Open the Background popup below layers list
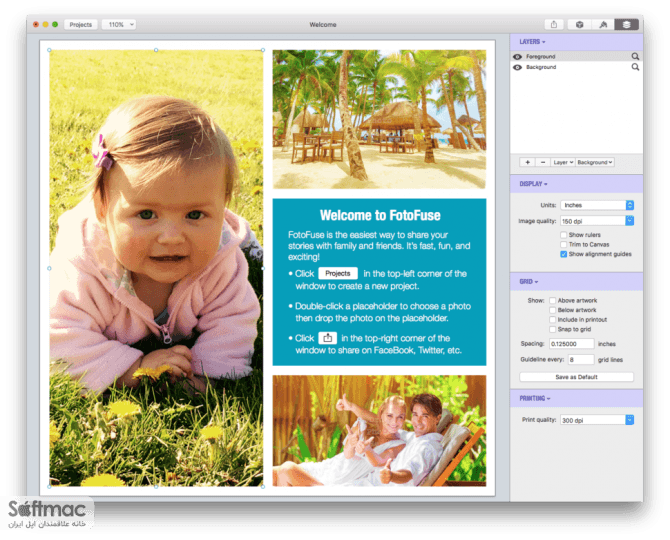Image resolution: width=670 pixels, height=540 pixels. pos(595,162)
